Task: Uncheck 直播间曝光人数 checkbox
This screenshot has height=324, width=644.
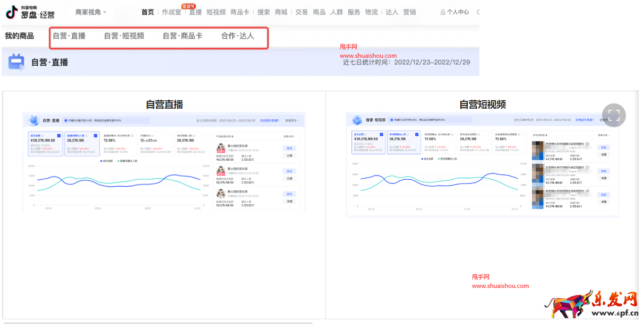Action: point(96,135)
